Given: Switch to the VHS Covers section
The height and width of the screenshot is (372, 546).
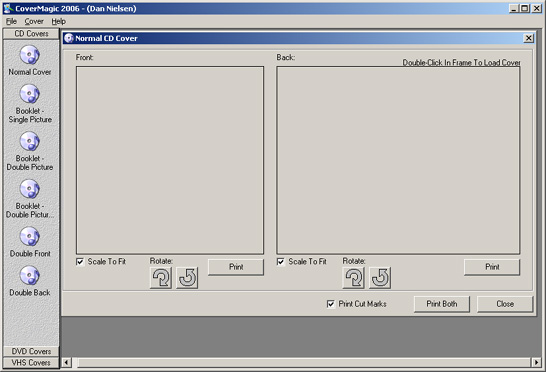Looking at the screenshot, I should [x=31, y=363].
